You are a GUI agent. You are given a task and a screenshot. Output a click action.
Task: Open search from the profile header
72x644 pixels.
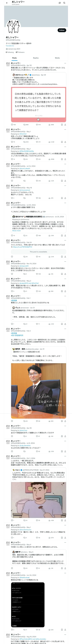click(64, 3)
